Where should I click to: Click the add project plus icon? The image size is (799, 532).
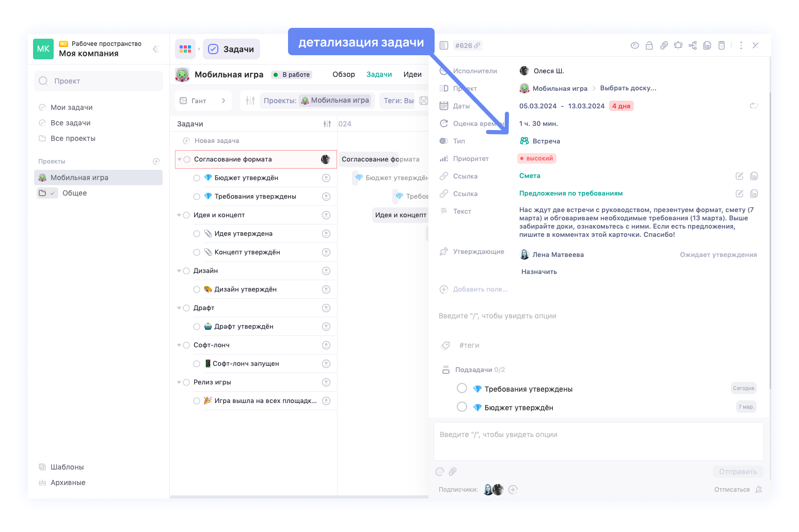[156, 162]
